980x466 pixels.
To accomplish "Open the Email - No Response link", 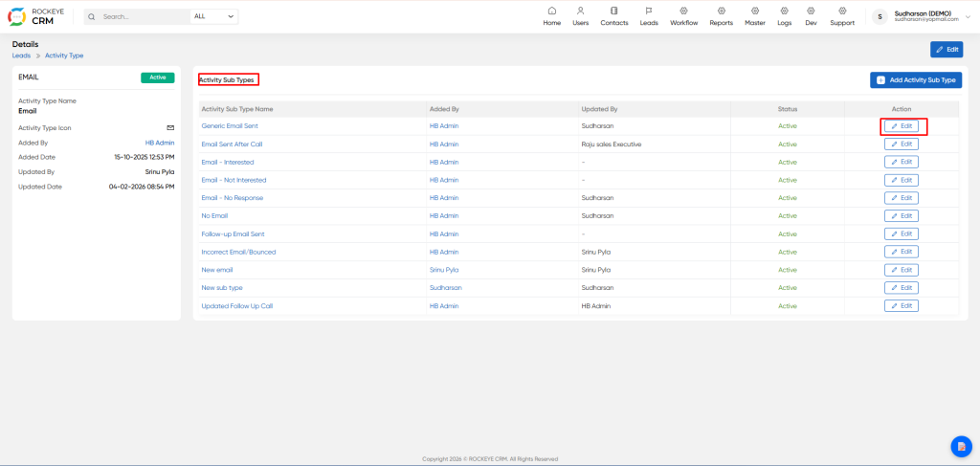I will [x=233, y=198].
